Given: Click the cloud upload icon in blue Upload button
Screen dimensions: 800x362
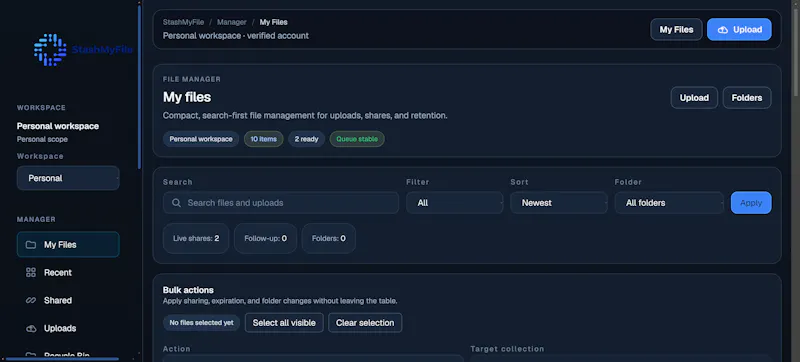Looking at the screenshot, I should pos(722,30).
